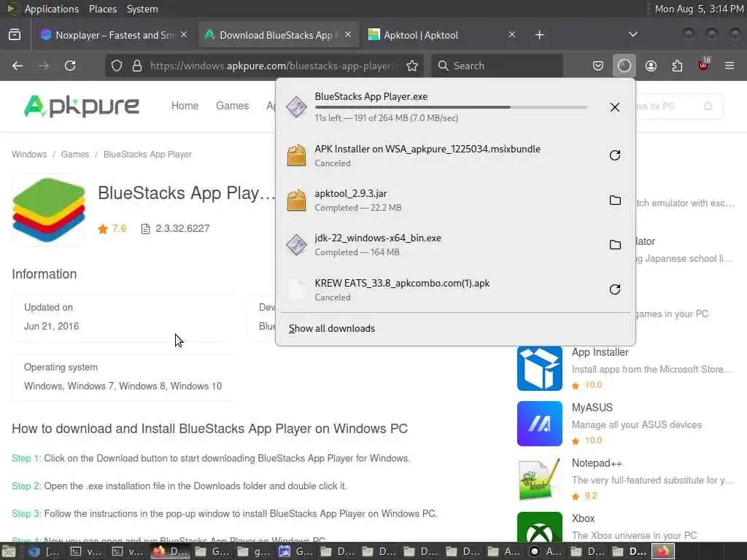747x560 pixels.
Task: Open the Notepad++ title link
Action: click(x=597, y=463)
